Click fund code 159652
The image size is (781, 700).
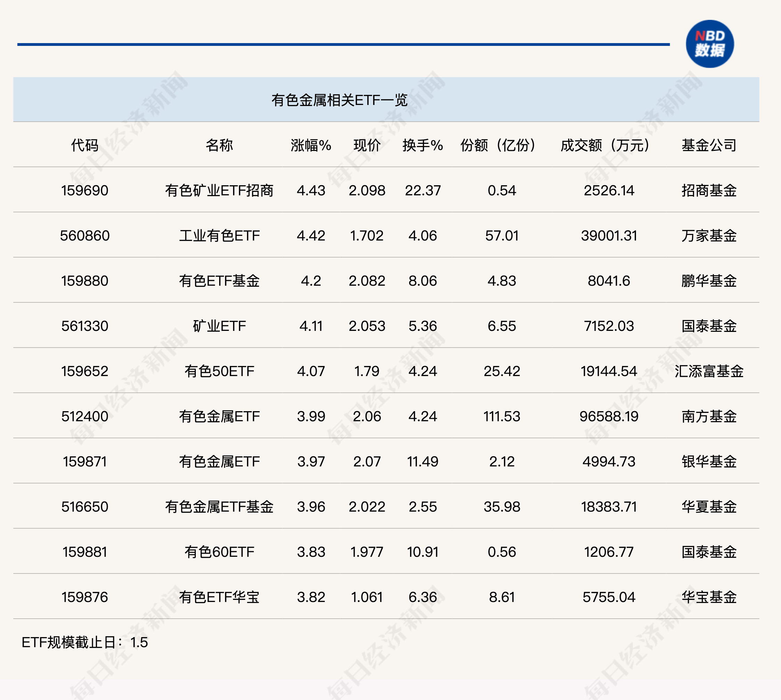pos(84,371)
